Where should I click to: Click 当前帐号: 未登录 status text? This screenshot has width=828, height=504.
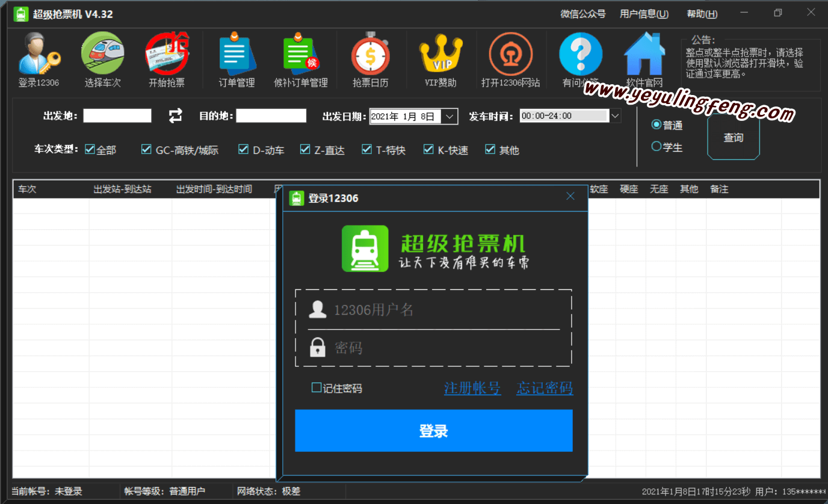tap(47, 491)
